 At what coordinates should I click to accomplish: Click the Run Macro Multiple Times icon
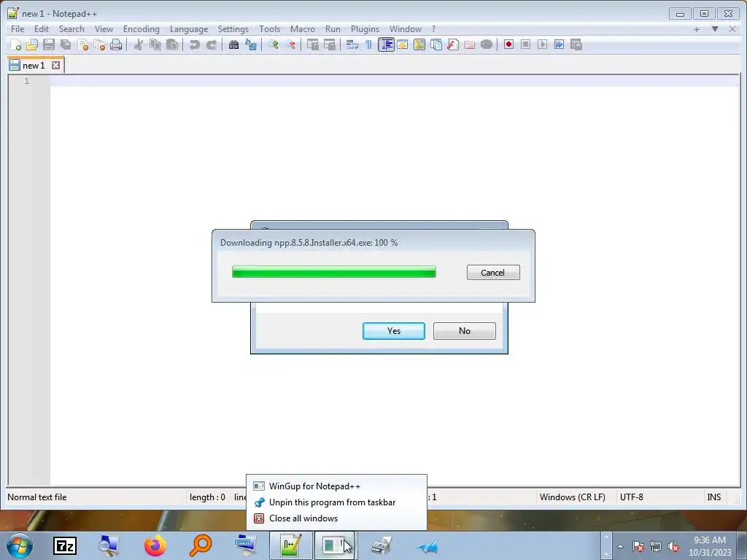tap(560, 44)
